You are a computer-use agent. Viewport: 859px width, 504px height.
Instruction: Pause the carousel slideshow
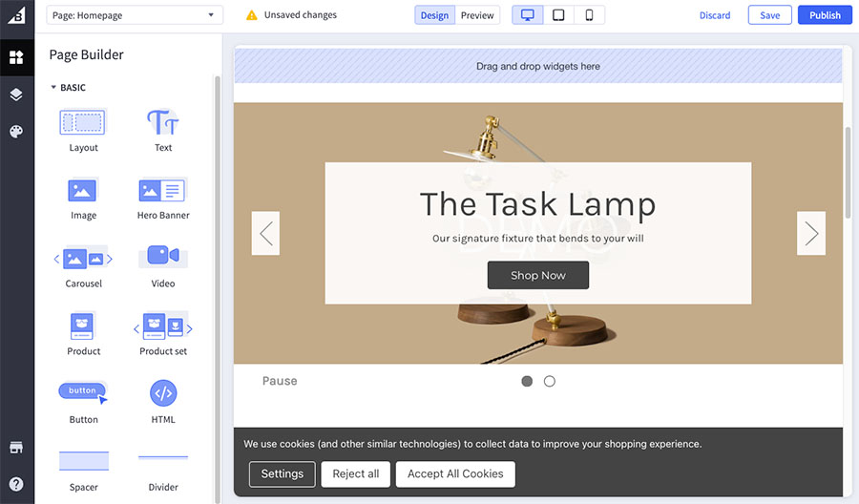click(x=280, y=381)
